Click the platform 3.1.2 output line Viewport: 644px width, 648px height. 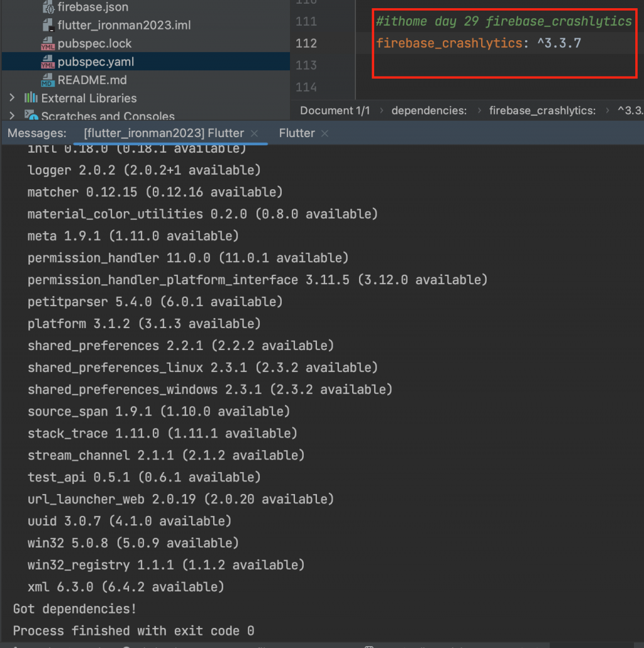(x=144, y=324)
